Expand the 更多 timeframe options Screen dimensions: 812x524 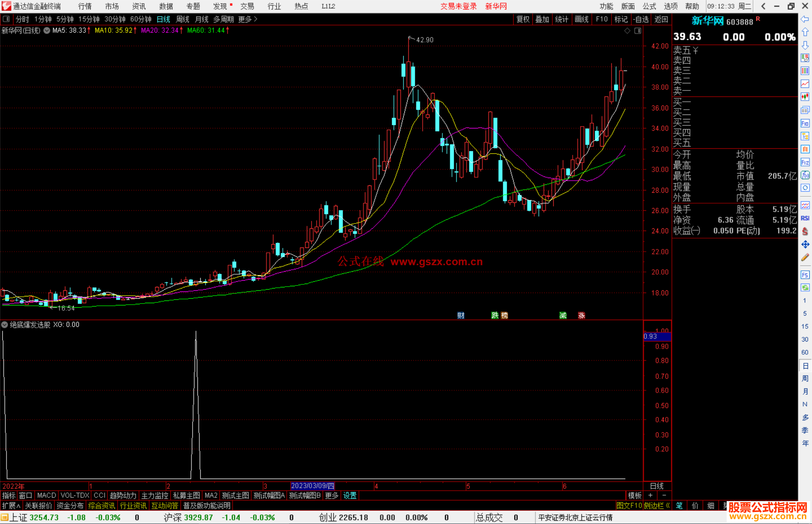tap(247, 19)
